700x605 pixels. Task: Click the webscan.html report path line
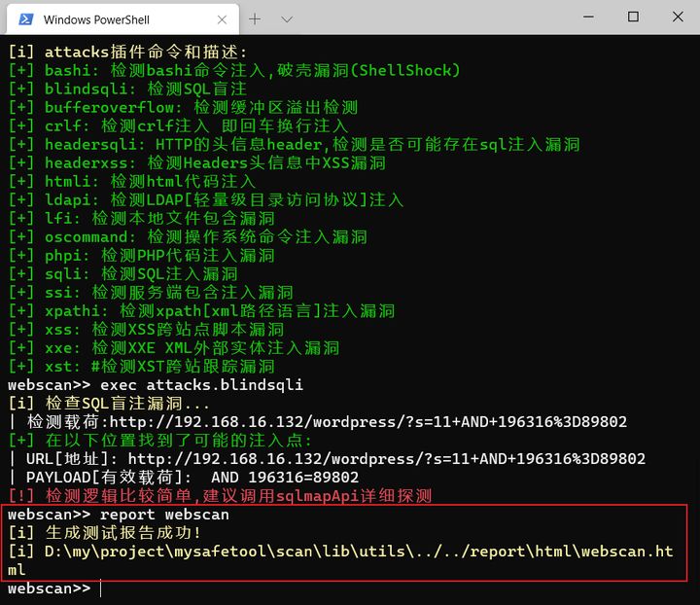[x=340, y=561]
